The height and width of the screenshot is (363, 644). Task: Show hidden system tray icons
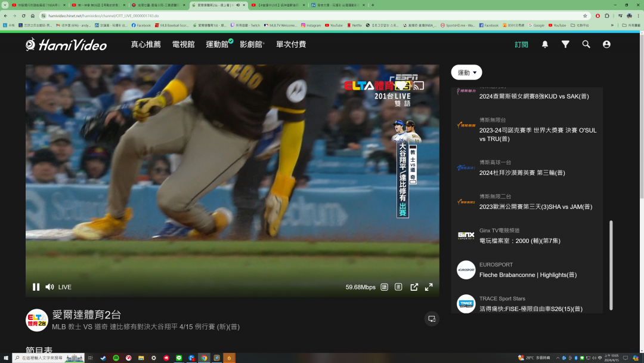click(558, 358)
